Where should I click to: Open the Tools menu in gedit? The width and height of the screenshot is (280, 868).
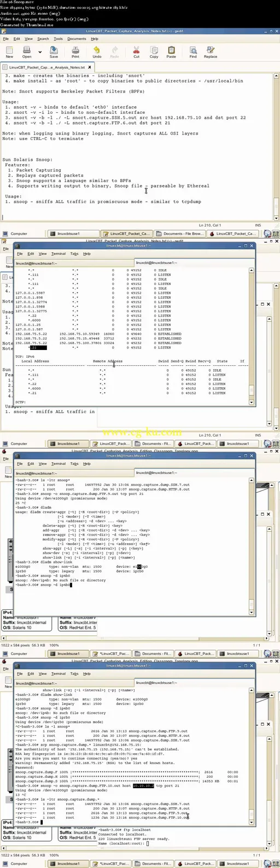58,39
